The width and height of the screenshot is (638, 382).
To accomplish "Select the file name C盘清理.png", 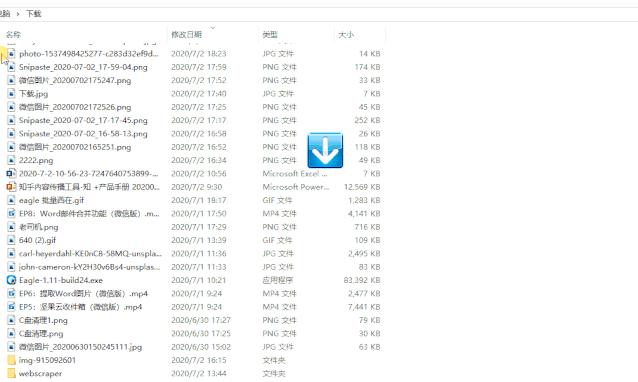I will 41,334.
